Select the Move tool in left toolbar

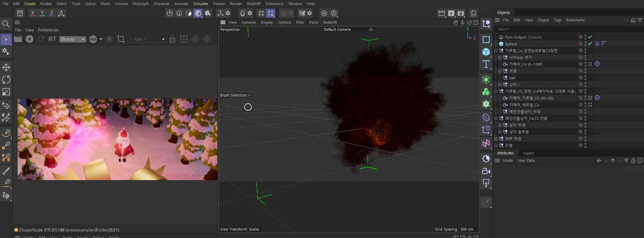6,67
